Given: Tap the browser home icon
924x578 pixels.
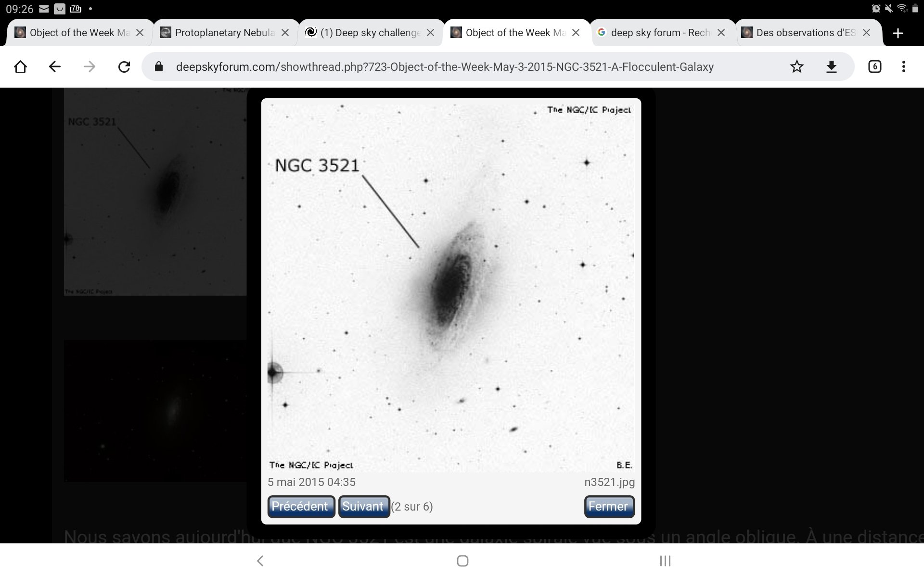Looking at the screenshot, I should click(20, 66).
